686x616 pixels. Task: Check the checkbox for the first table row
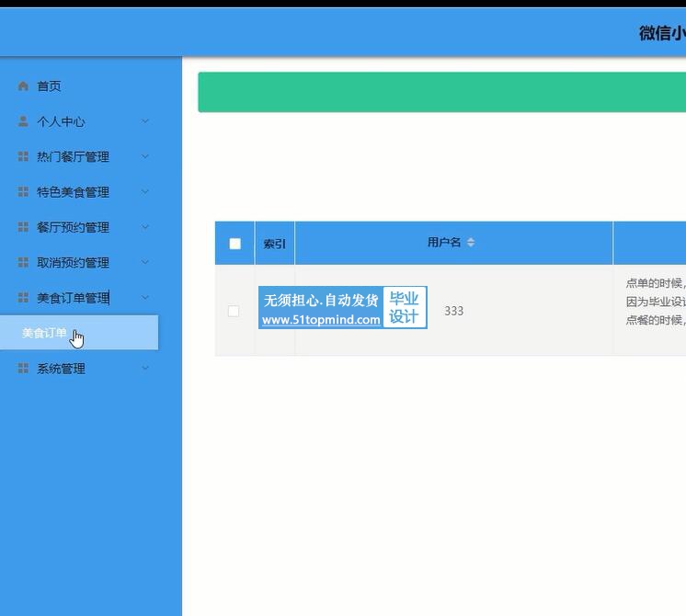(x=234, y=312)
